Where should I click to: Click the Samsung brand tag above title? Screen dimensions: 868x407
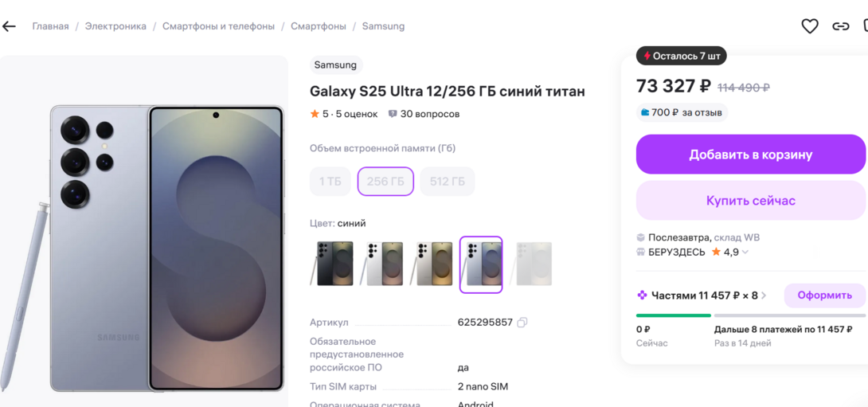point(335,65)
